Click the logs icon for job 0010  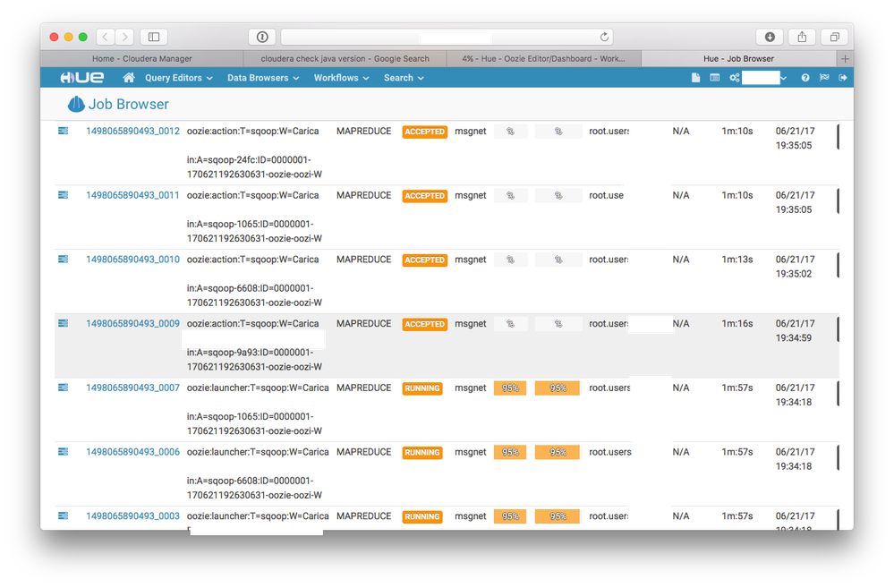click(64, 259)
